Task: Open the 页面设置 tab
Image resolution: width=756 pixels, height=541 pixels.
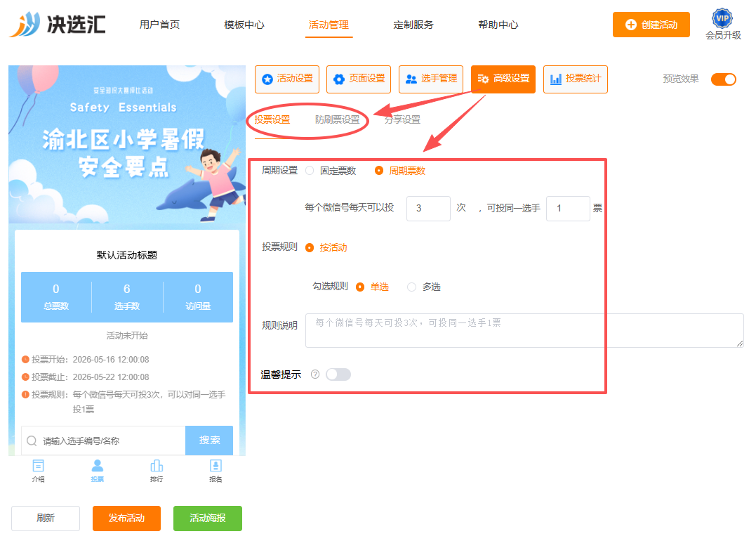Action: [x=359, y=79]
